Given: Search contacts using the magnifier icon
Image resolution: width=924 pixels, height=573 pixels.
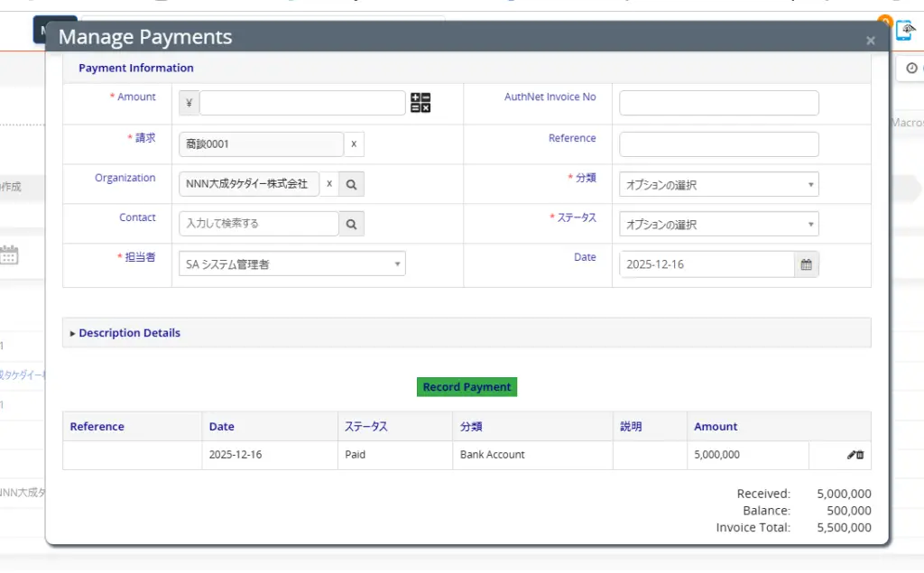Looking at the screenshot, I should point(352,224).
